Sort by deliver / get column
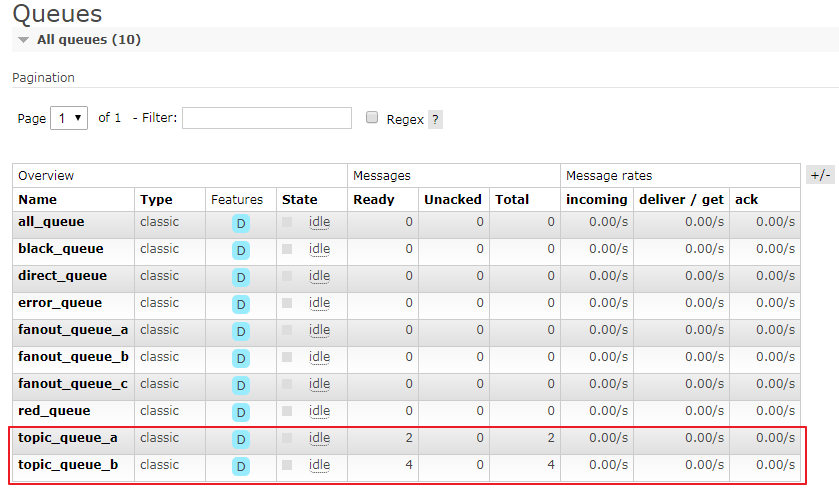839x498 pixels. 681,200
